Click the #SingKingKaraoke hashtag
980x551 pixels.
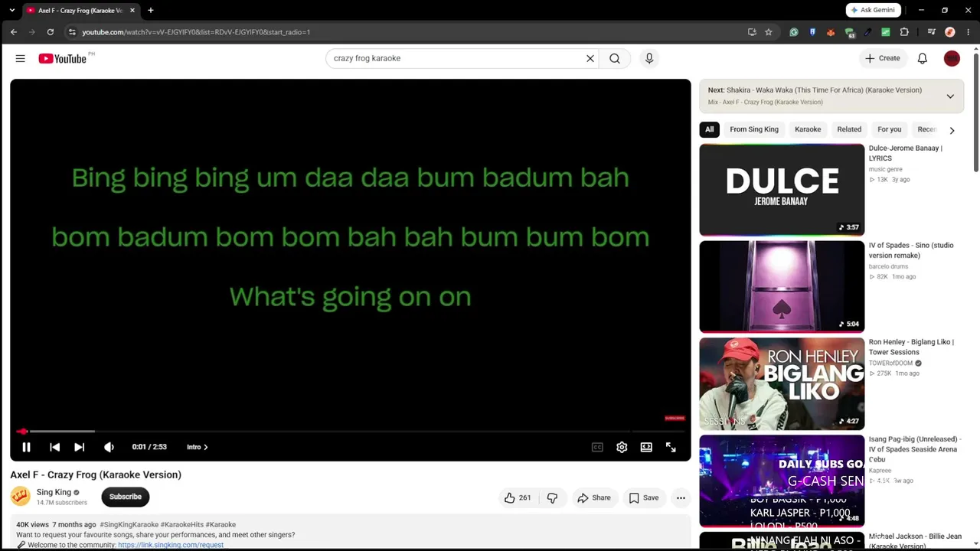129,525
